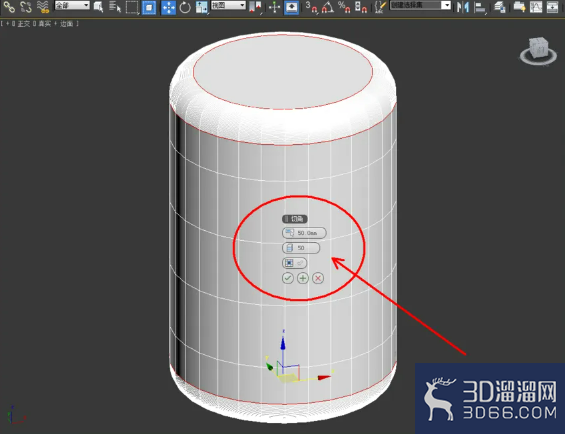
Task: Open the selection filter dropdown showing 全部
Action: click(72, 5)
